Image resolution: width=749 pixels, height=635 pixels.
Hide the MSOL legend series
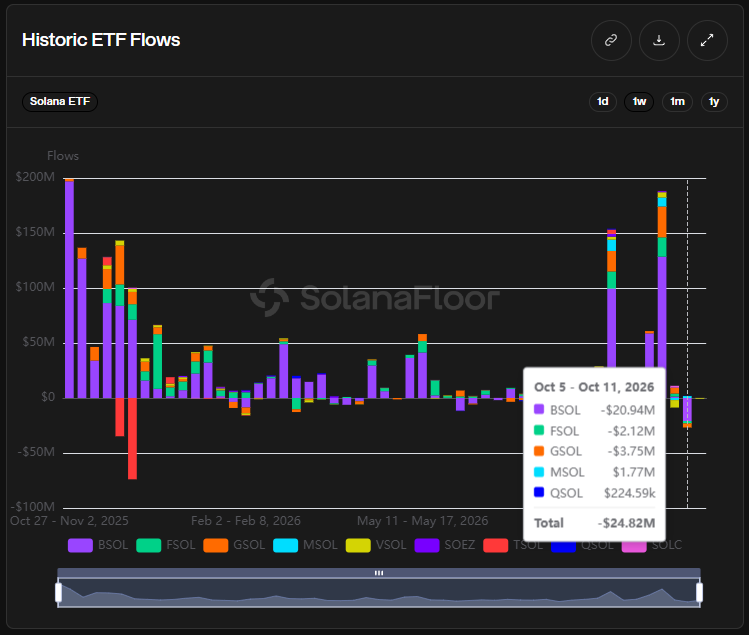305,545
